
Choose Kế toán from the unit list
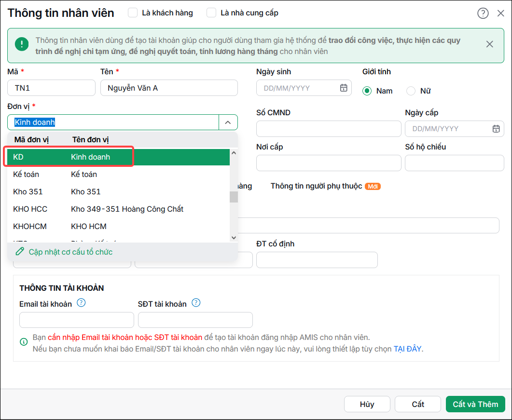(119, 174)
